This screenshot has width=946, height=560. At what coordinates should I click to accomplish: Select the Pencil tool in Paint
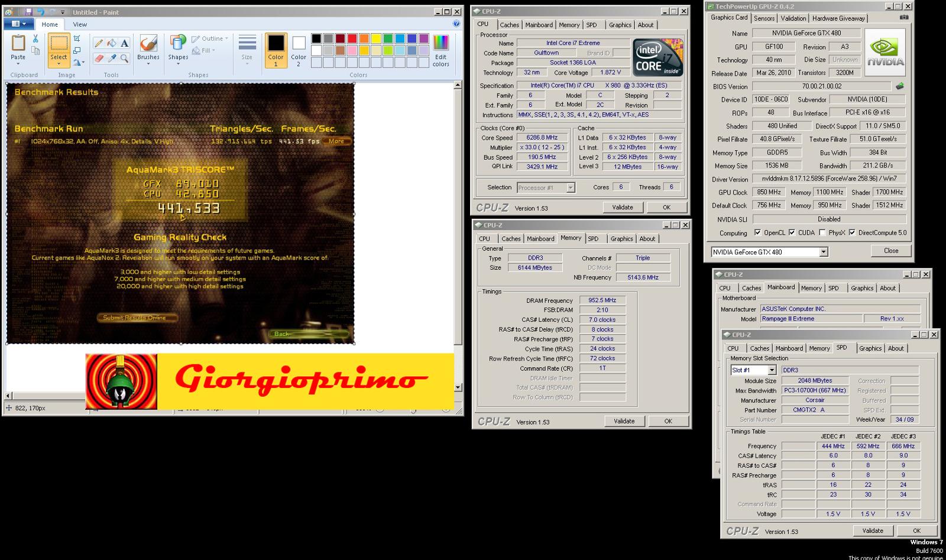click(x=99, y=43)
